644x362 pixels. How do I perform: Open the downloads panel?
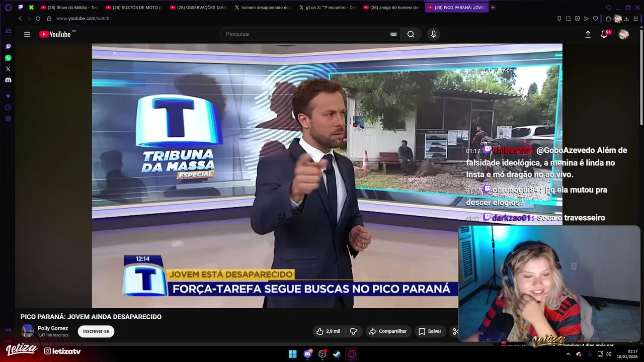click(627, 19)
